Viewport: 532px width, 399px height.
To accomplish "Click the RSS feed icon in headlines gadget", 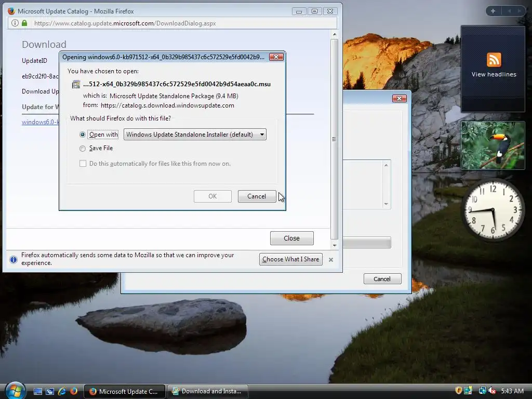I will (x=494, y=60).
